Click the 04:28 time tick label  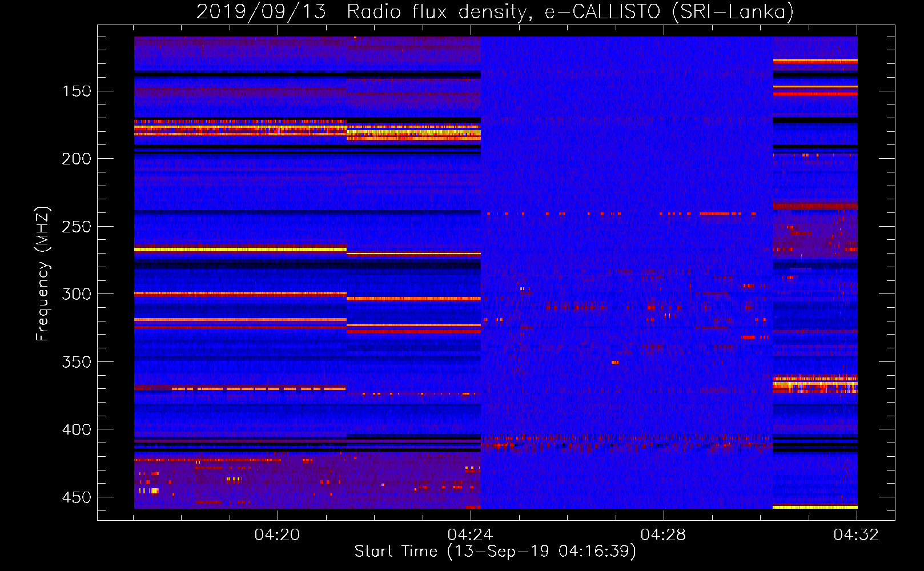(x=663, y=535)
